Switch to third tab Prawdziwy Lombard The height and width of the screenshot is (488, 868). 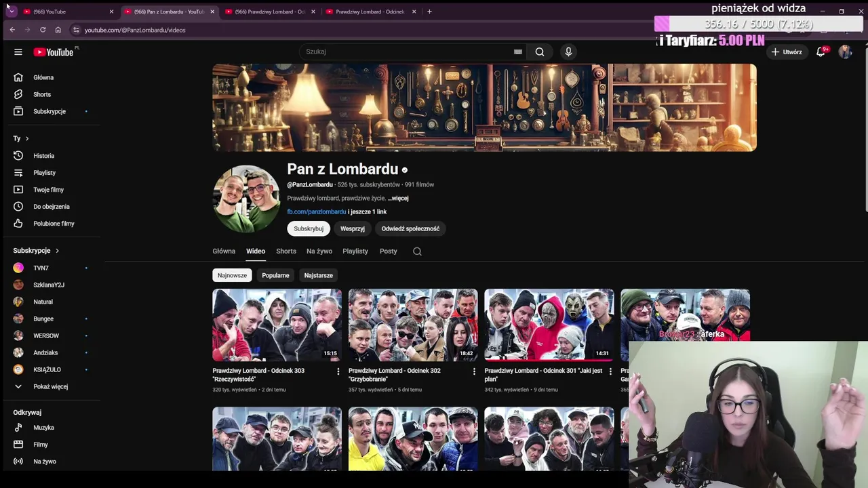click(x=271, y=12)
